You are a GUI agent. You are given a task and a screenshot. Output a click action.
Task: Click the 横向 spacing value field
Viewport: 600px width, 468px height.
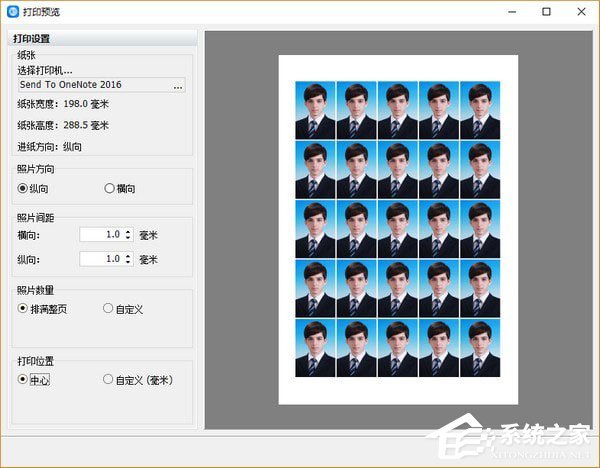(x=102, y=234)
